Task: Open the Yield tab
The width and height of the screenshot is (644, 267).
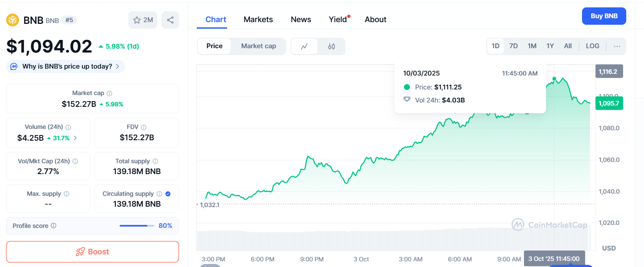Action: pos(338,20)
